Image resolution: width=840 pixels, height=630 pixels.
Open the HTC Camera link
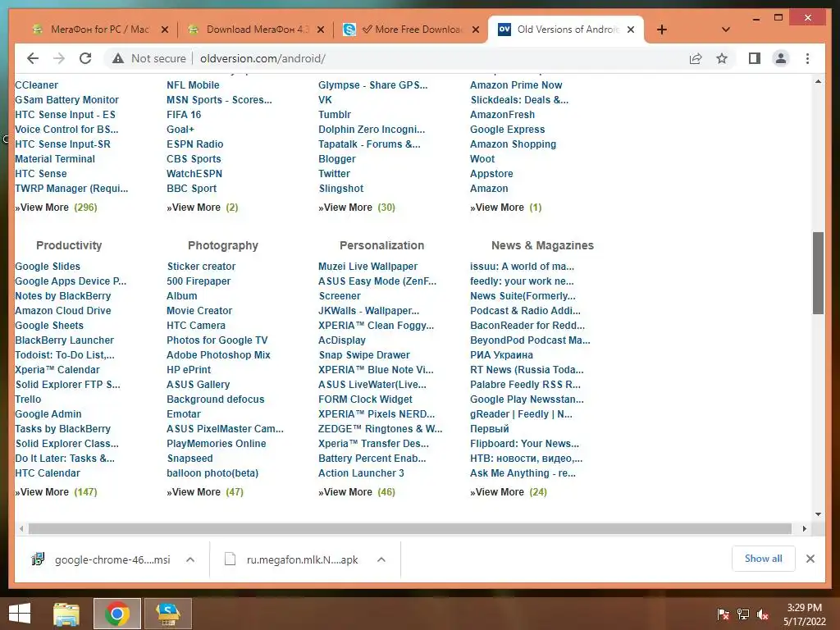tap(196, 325)
